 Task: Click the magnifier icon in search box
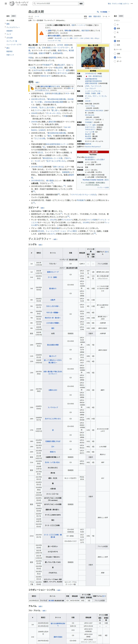pyautogui.click(x=35, y=4)
